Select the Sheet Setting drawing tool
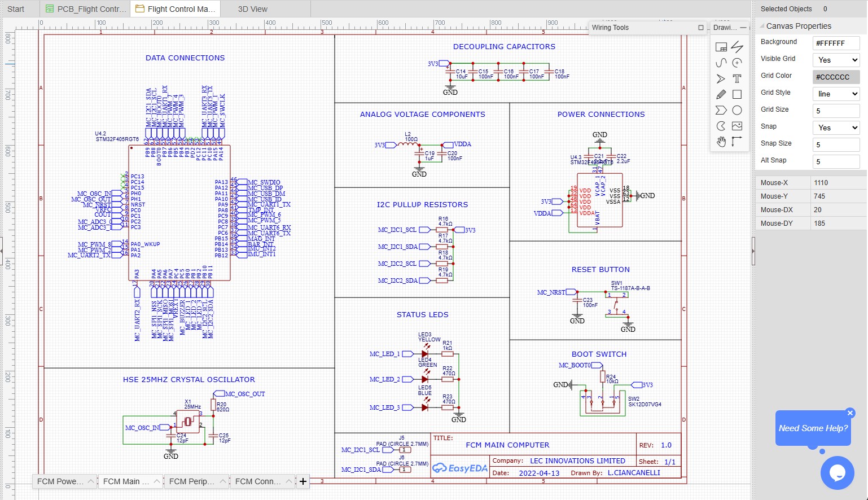The image size is (868, 500). [x=721, y=47]
